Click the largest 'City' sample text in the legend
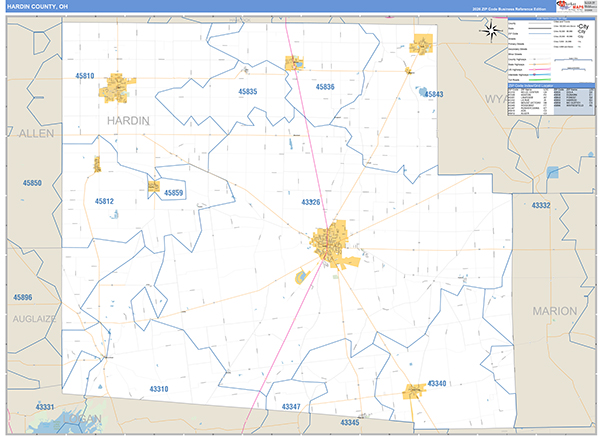This screenshot has height=436, width=600. click(584, 26)
